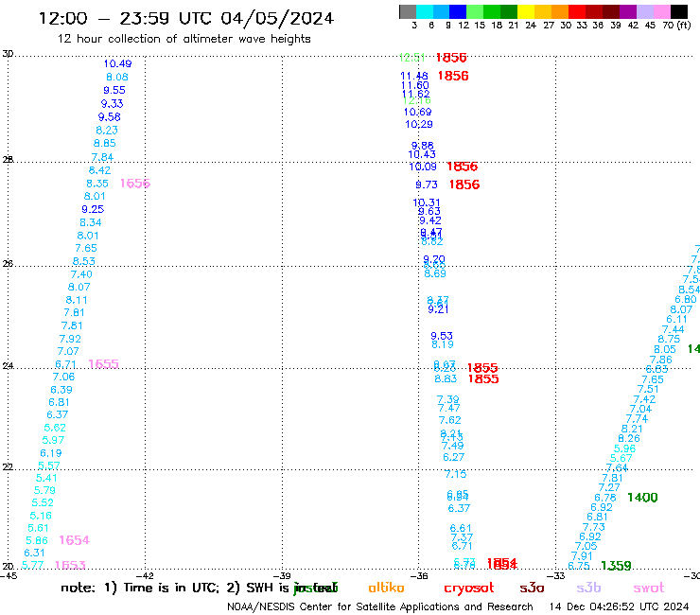Image resolution: width=700 pixels, height=615 pixels.
Task: Click the pink 1654 time label
Action: 74,540
